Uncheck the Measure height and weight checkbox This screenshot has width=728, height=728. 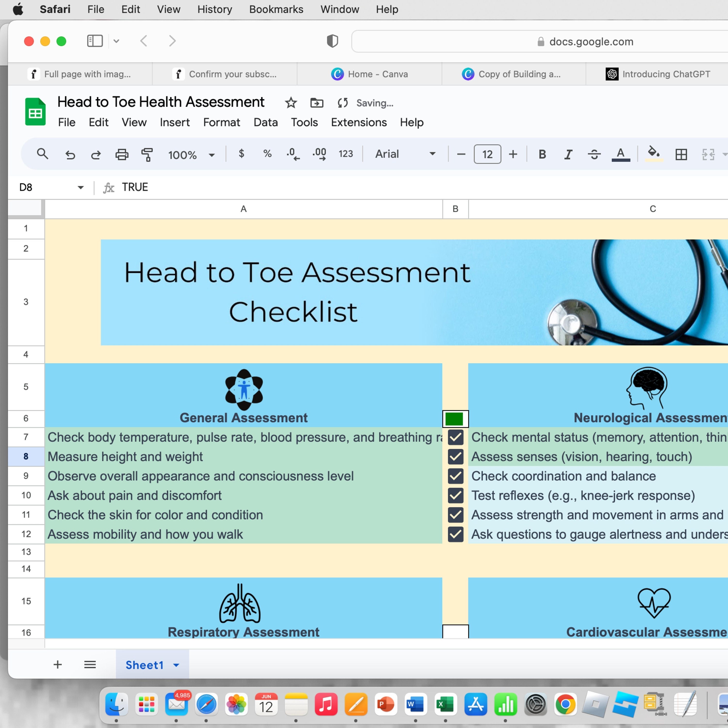455,456
